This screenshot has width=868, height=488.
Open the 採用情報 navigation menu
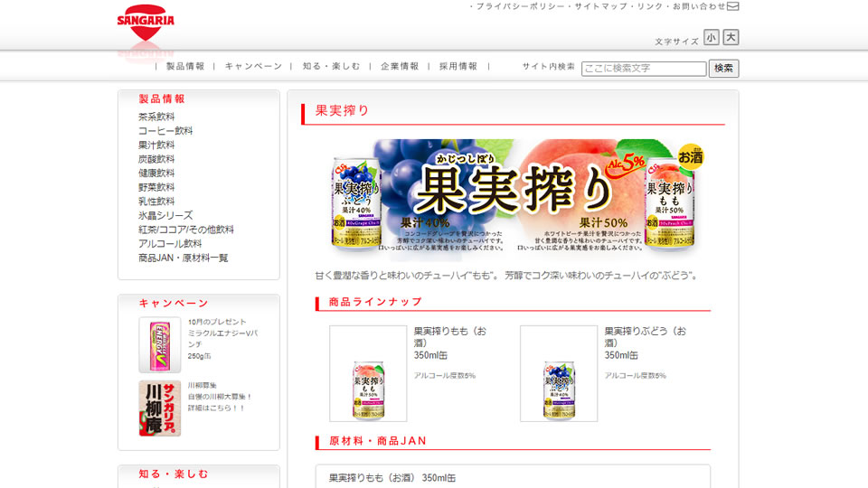pos(458,66)
